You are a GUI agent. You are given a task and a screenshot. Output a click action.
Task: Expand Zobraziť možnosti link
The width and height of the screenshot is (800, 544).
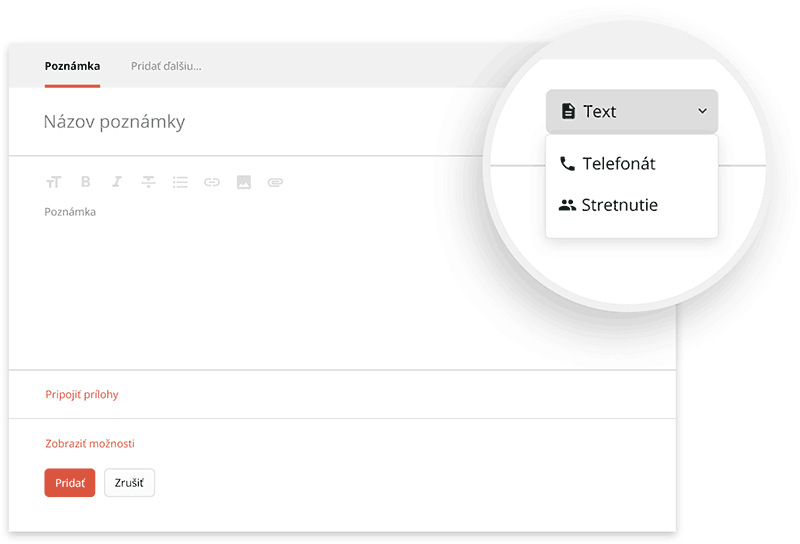[90, 443]
